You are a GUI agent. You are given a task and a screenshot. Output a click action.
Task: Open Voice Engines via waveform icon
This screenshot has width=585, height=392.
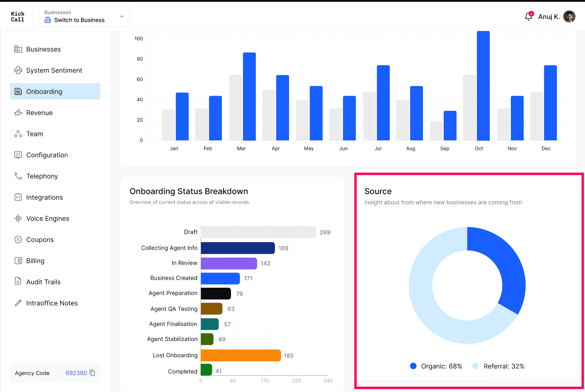click(x=18, y=218)
